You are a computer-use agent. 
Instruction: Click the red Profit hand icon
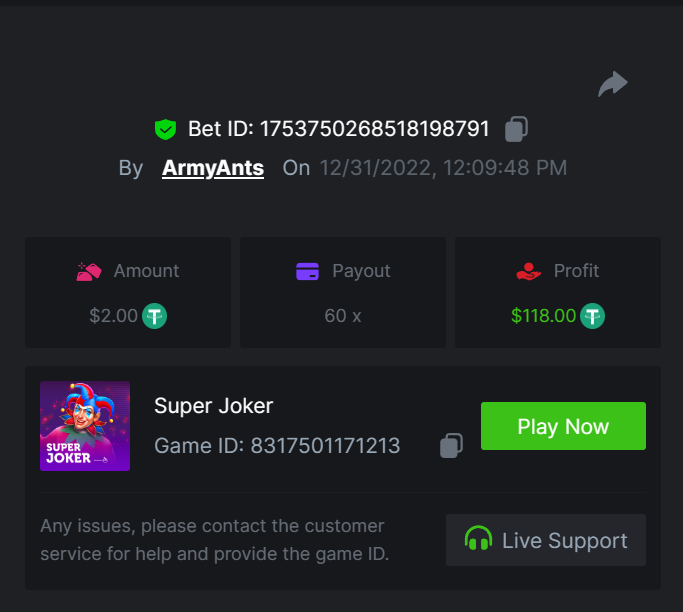click(528, 271)
